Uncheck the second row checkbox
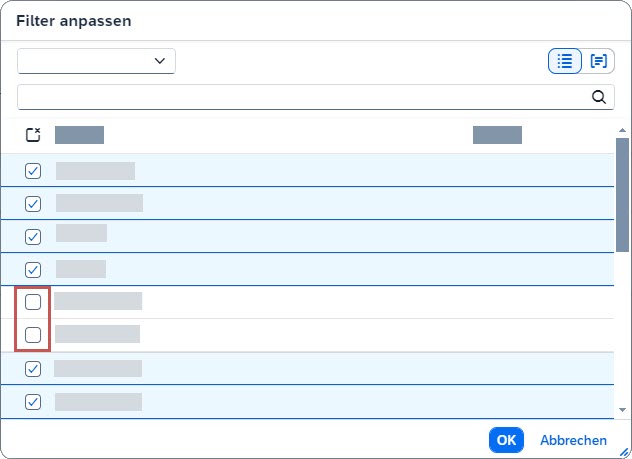Viewport: 632px width, 459px height. tap(33, 203)
